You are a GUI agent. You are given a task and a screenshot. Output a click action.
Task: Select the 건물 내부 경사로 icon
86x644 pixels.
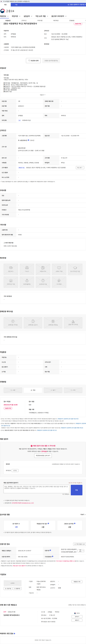point(73,323)
